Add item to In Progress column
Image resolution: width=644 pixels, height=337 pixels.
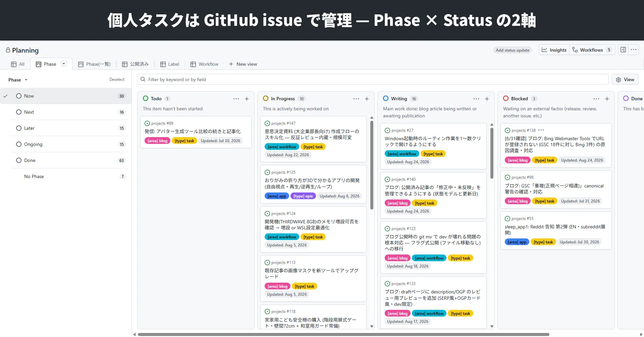(x=367, y=99)
